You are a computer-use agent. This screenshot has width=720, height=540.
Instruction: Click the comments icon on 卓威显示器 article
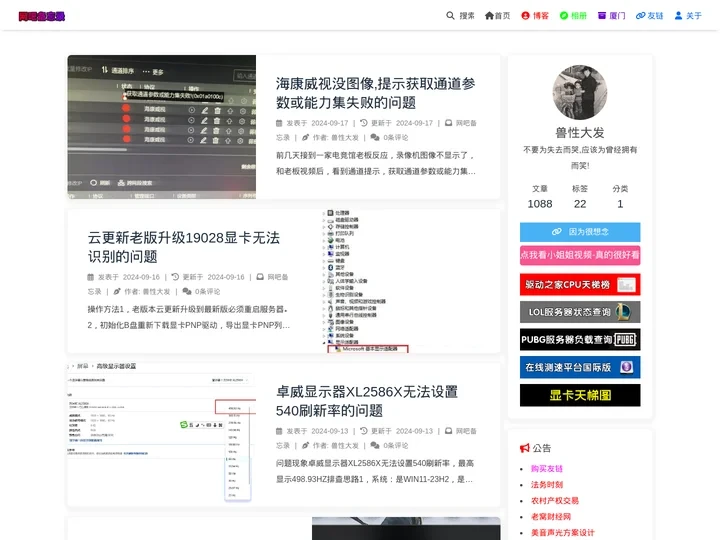(x=375, y=445)
